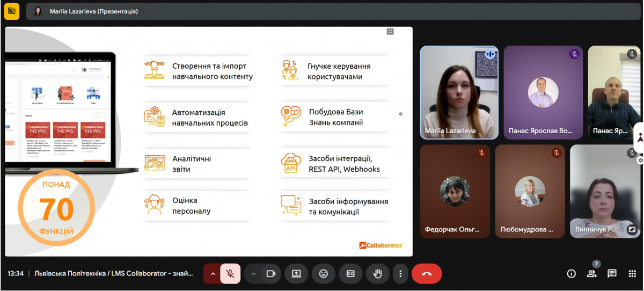The height and width of the screenshot is (291, 644).
Task: Show the participants list
Action: click(591, 274)
